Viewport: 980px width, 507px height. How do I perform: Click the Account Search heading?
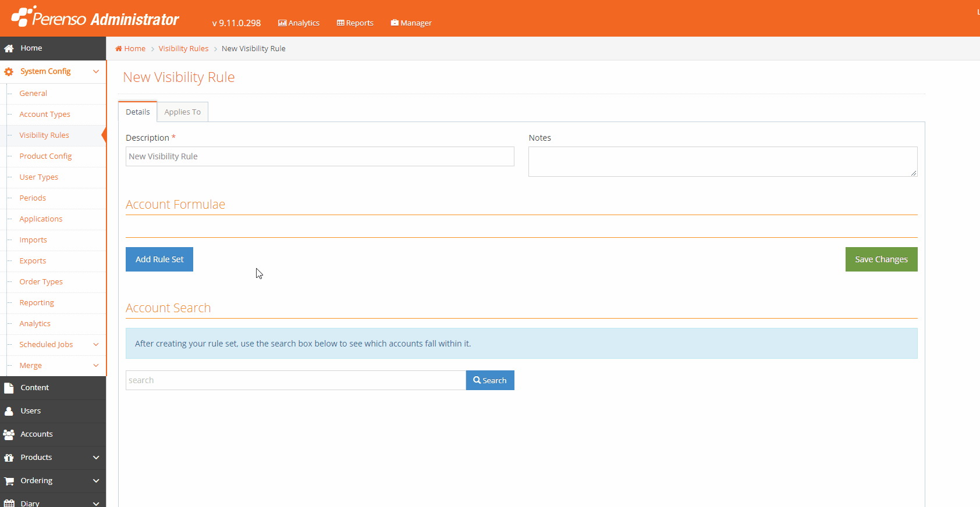(x=168, y=308)
